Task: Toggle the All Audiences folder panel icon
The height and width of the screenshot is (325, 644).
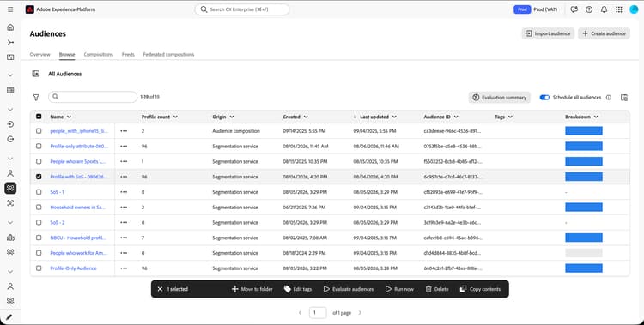Action: 36,74
